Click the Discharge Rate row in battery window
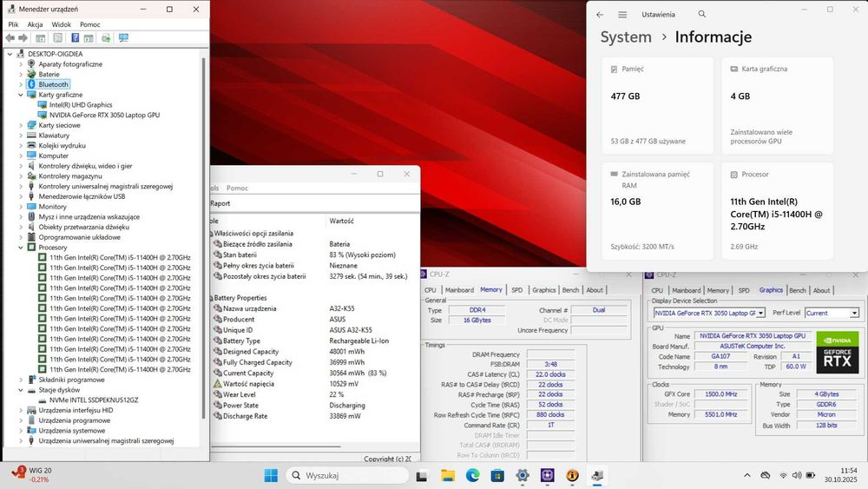The width and height of the screenshot is (868, 489). click(314, 416)
